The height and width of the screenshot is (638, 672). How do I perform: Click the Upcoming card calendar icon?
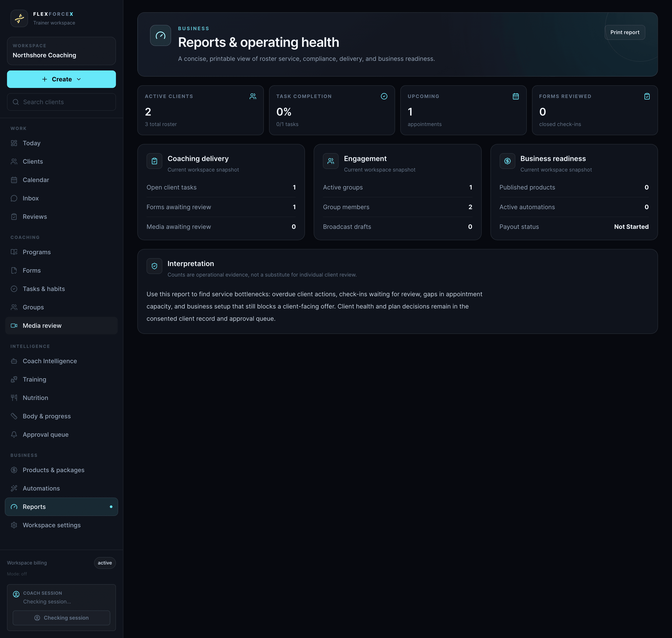[x=516, y=96]
